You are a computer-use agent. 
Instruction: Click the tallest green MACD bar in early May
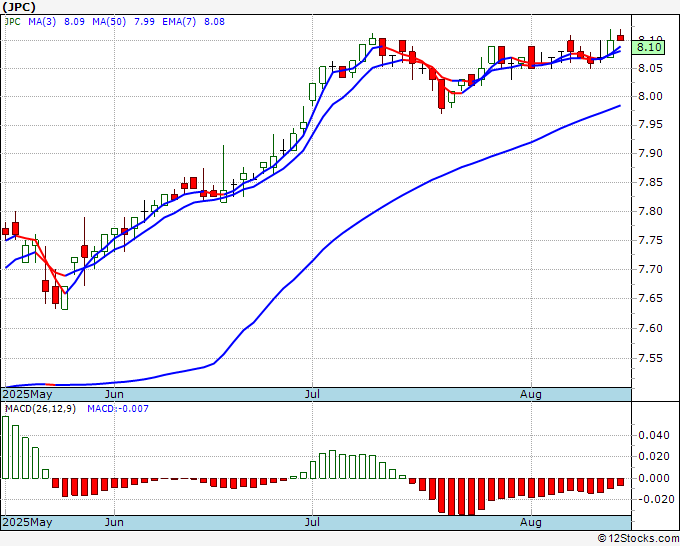[x=5, y=447]
